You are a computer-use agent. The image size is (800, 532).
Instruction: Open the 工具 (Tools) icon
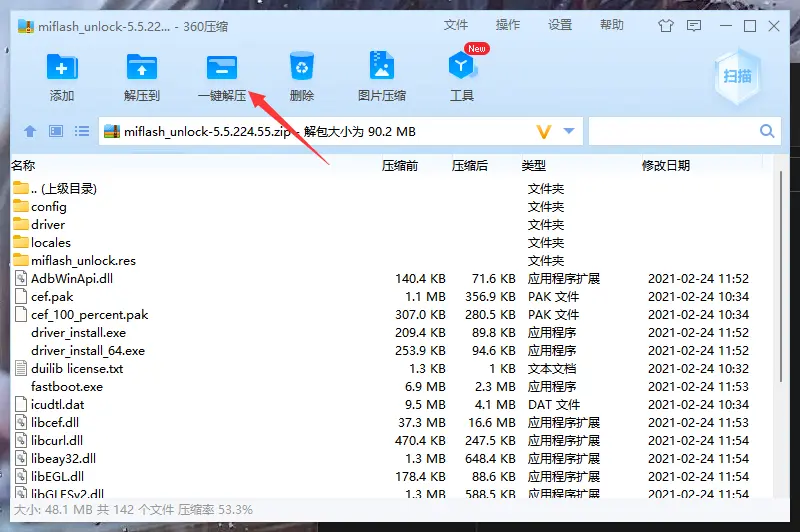pyautogui.click(x=461, y=68)
